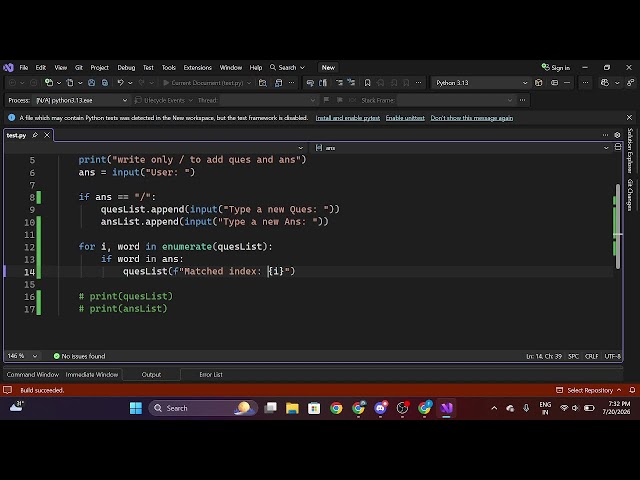The height and width of the screenshot is (480, 640).
Task: Open the Windows Start menu
Action: [x=136, y=408]
